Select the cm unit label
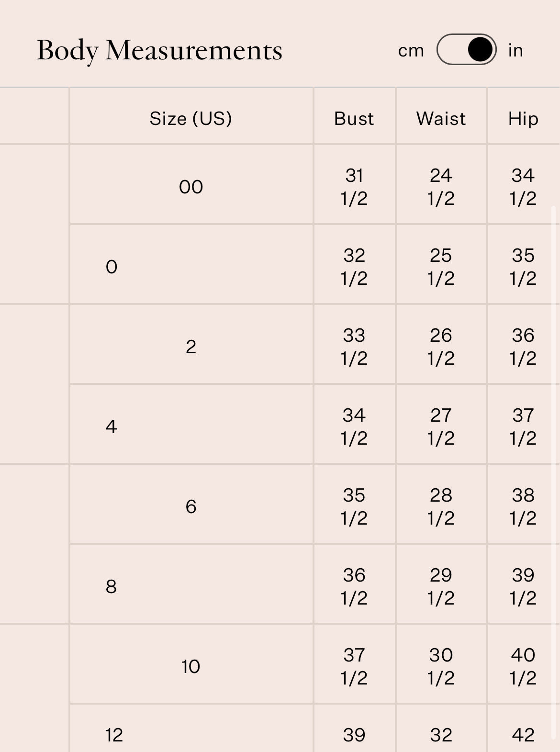Viewport: 560px width, 752px height. (411, 50)
